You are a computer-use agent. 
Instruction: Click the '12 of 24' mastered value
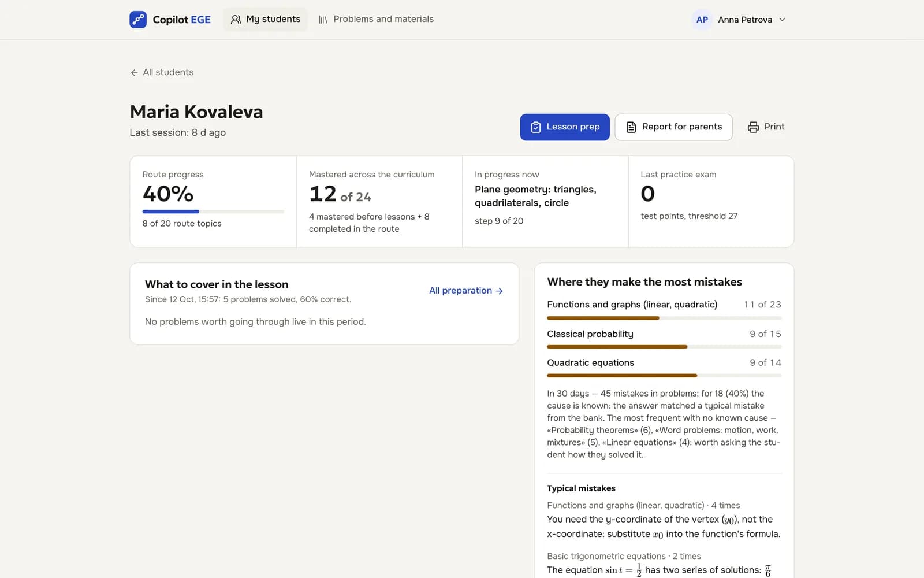click(x=340, y=194)
